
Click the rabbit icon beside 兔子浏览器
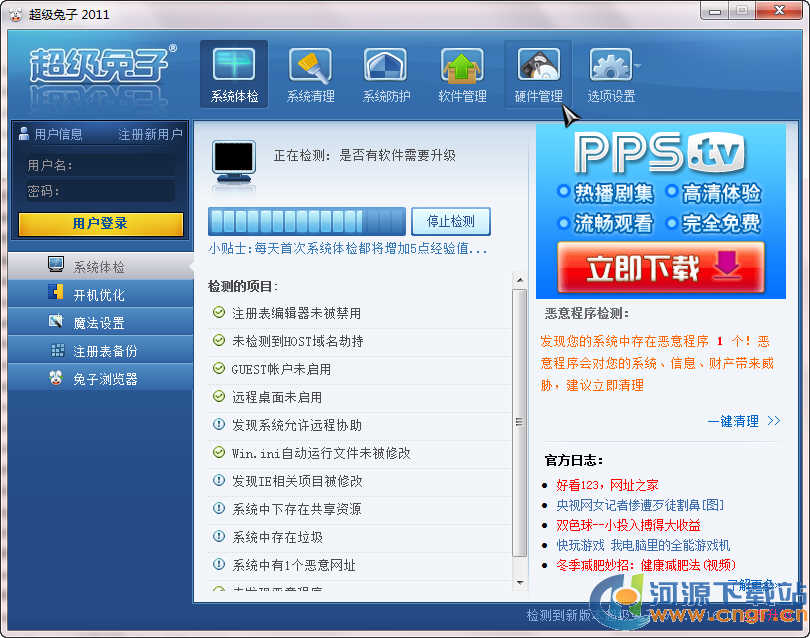tap(56, 378)
